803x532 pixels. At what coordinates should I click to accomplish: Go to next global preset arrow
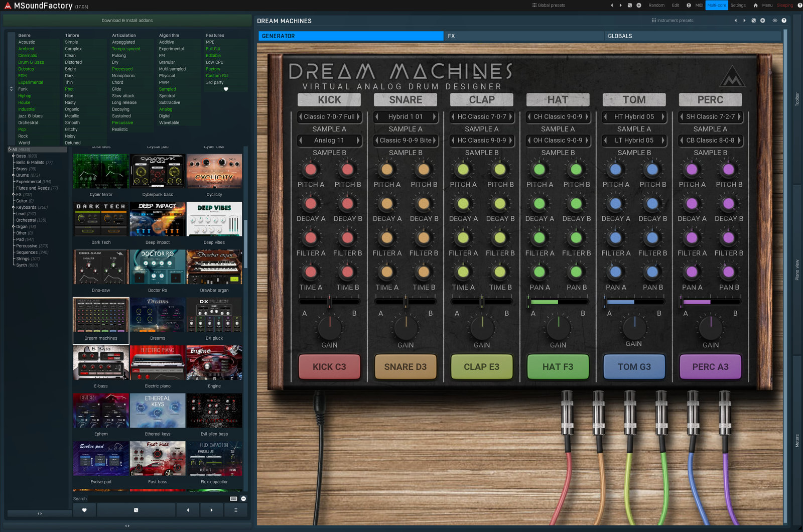[620, 5]
